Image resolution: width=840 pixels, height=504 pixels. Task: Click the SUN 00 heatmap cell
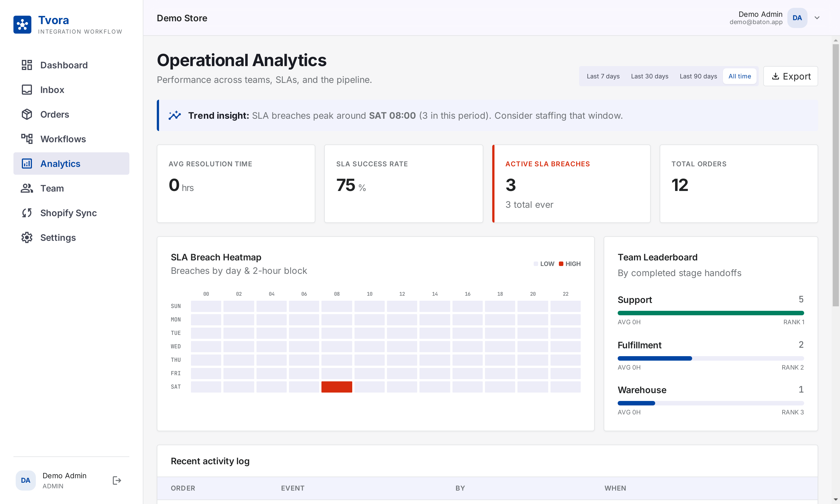[x=206, y=306]
